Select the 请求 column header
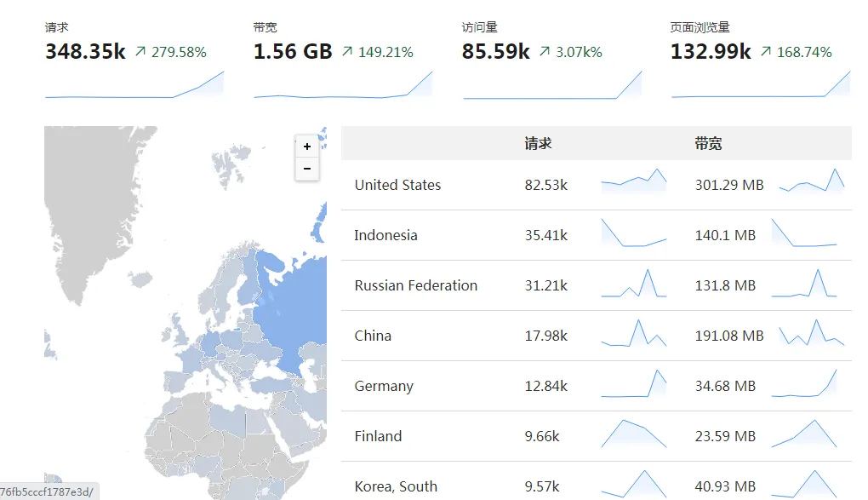The height and width of the screenshot is (500, 868). tap(538, 144)
